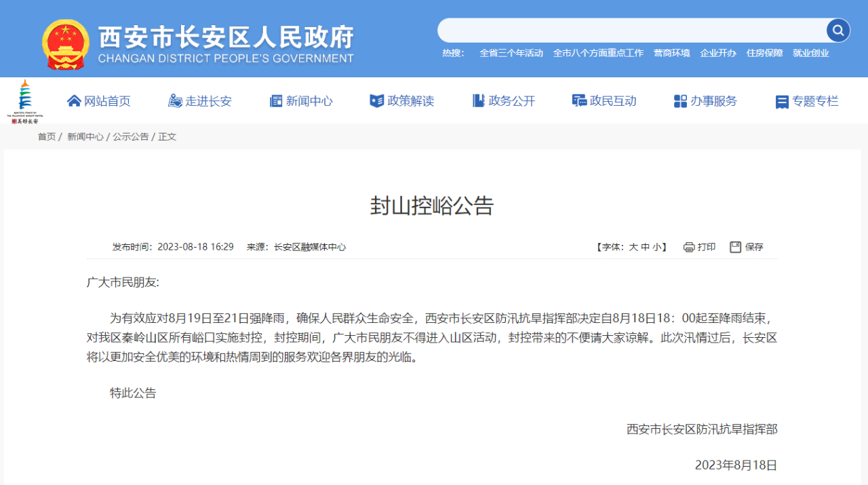Click the national emblem logo

pos(65,44)
